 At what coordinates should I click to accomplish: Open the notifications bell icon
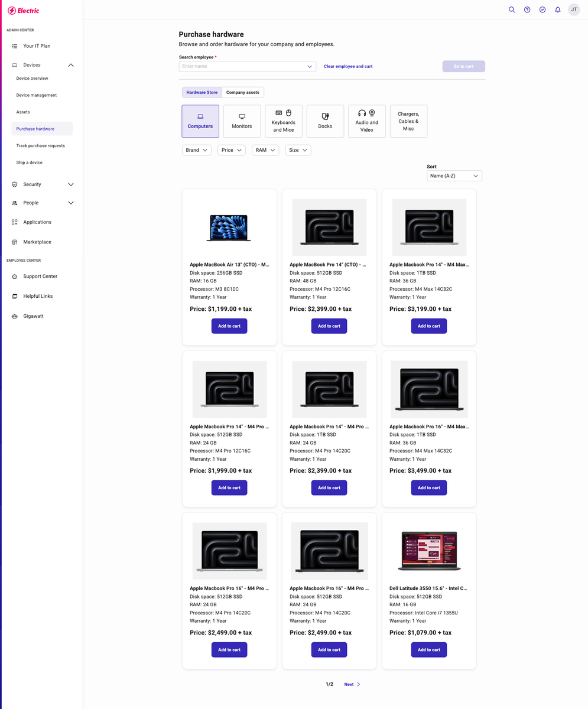(x=557, y=9)
